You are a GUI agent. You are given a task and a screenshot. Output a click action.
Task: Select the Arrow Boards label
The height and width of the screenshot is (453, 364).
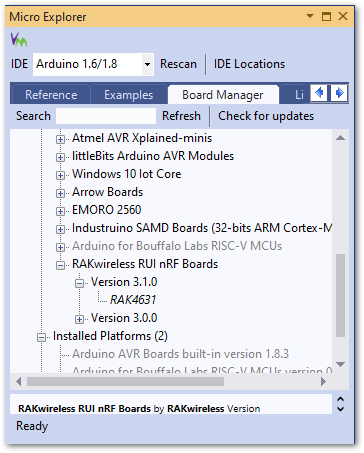tap(107, 192)
